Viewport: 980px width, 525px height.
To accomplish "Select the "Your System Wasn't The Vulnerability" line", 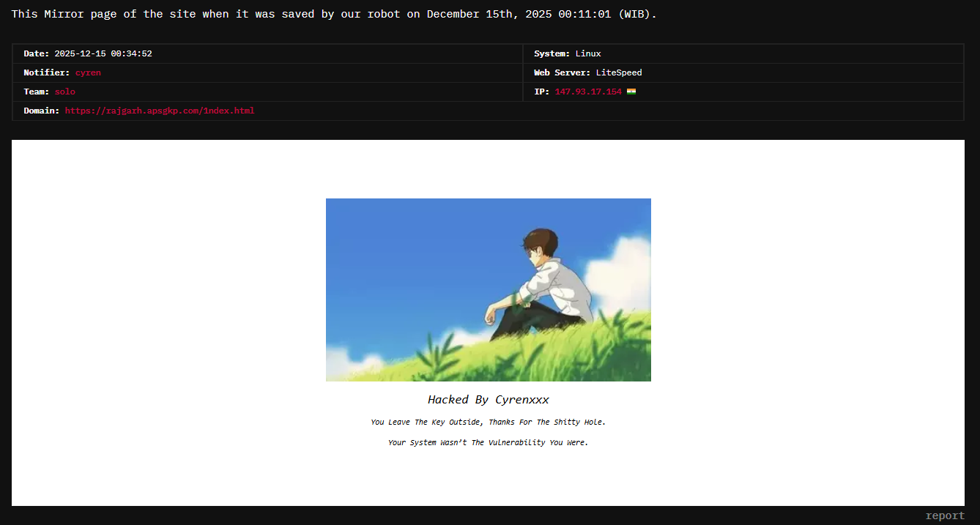I will (x=488, y=442).
